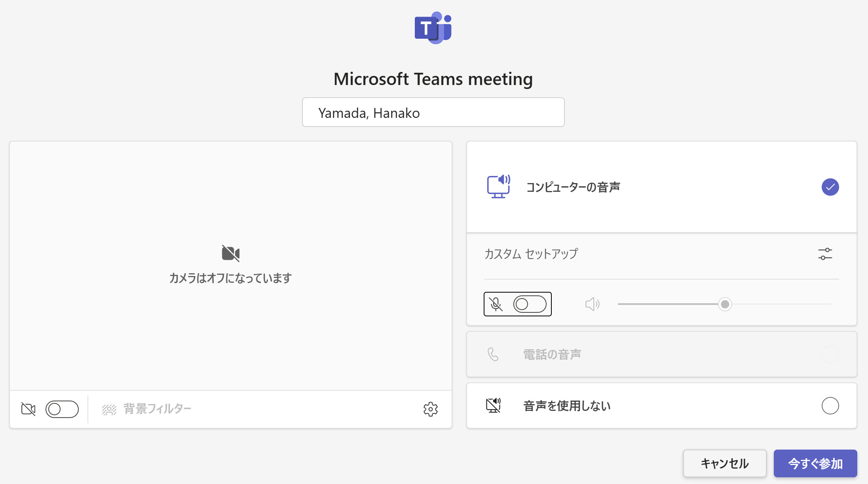Click the phone handset icon
This screenshot has height=484, width=868.
(493, 354)
